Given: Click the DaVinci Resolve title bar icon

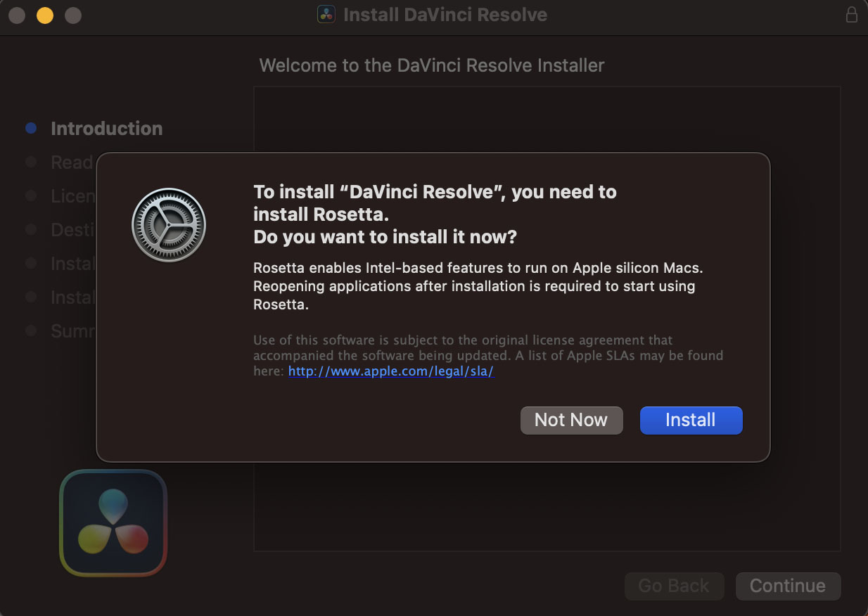Looking at the screenshot, I should 326,15.
